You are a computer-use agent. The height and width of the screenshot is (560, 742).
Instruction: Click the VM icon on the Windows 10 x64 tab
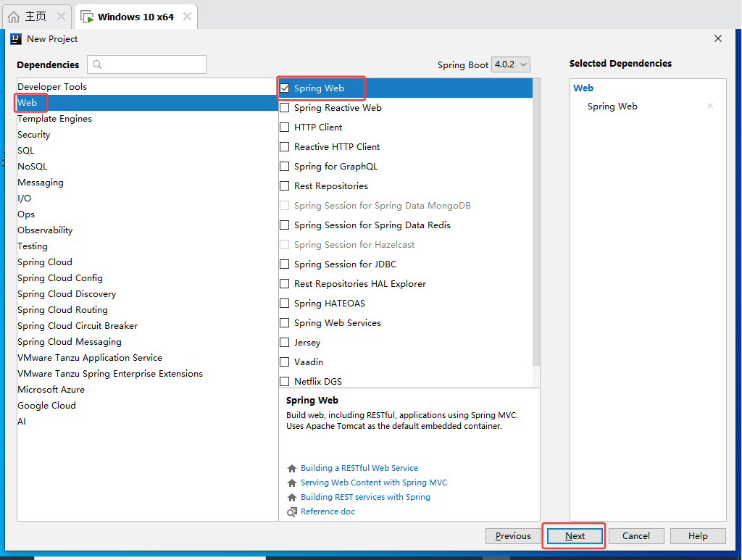tap(87, 17)
